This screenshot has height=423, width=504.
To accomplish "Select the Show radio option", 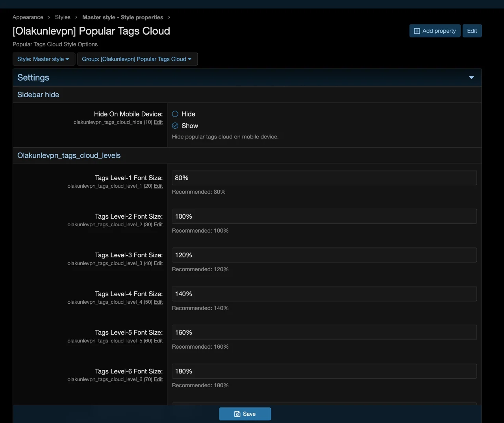I will coord(175,126).
